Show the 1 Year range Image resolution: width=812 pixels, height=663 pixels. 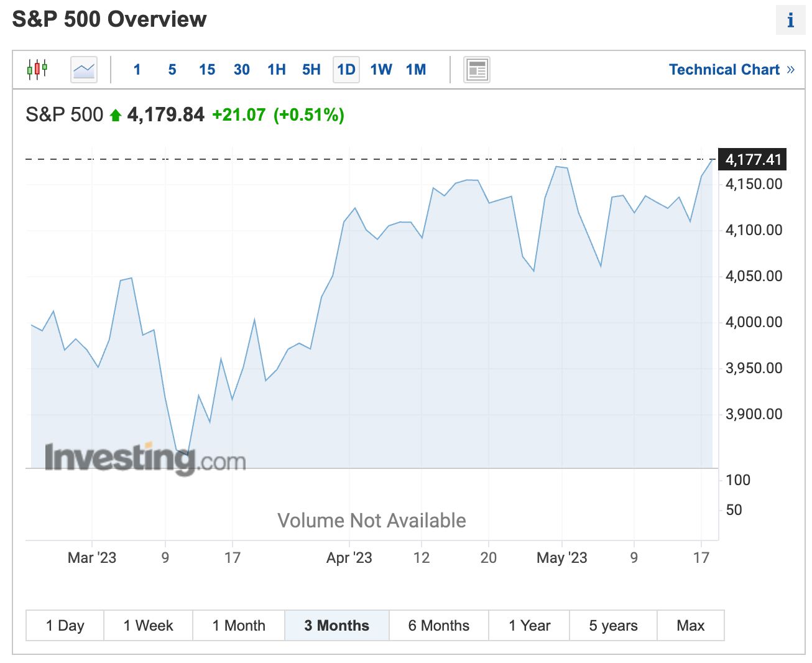(x=530, y=626)
